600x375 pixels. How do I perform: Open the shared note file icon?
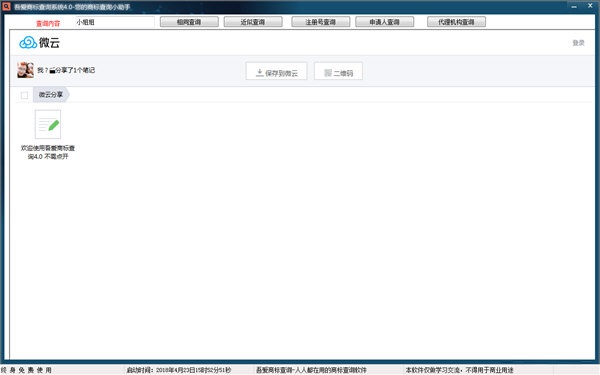(x=48, y=124)
